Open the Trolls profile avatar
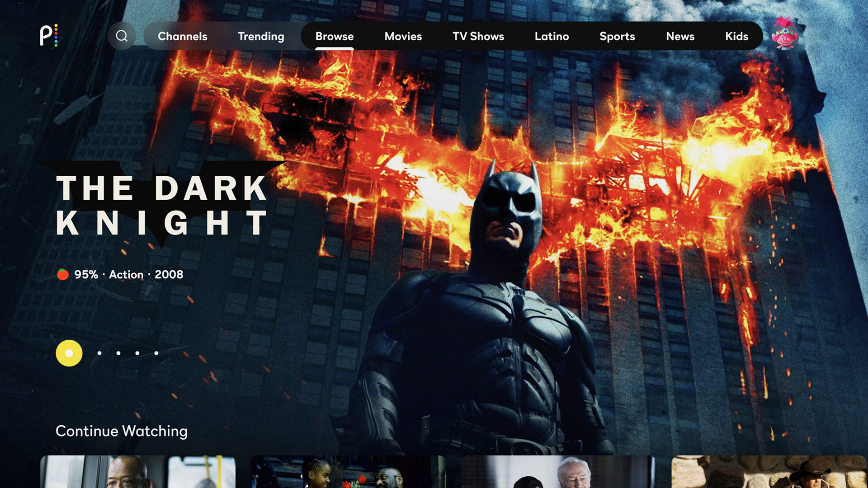Screen dimensions: 868x488 (785, 33)
